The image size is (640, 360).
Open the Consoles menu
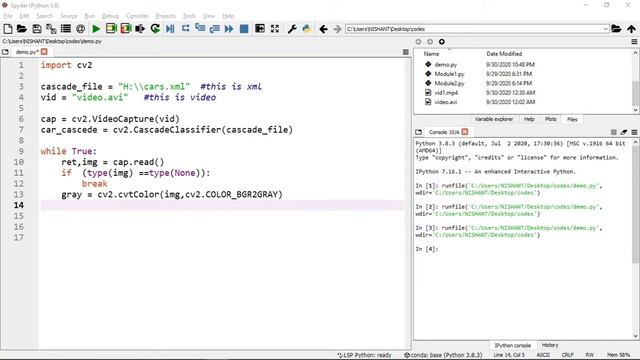click(x=137, y=16)
